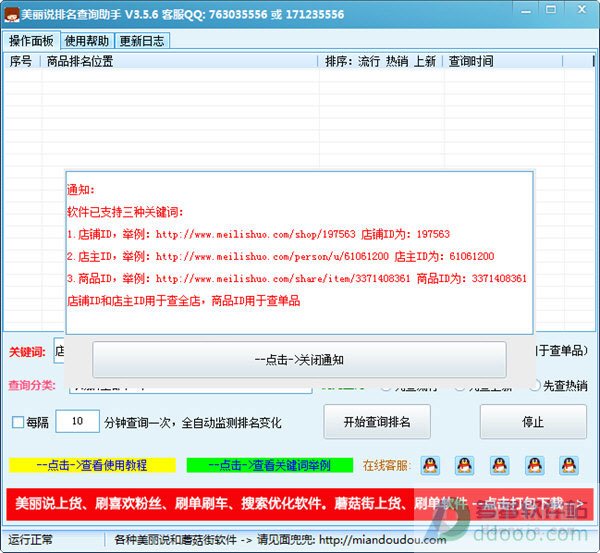Open the green 查看关键词举例 link
The width and height of the screenshot is (600, 553).
(x=270, y=465)
